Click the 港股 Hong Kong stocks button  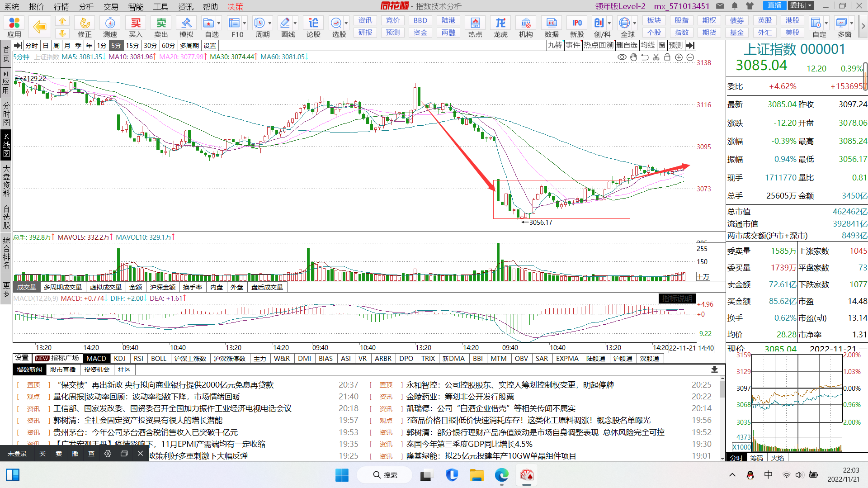click(x=792, y=20)
